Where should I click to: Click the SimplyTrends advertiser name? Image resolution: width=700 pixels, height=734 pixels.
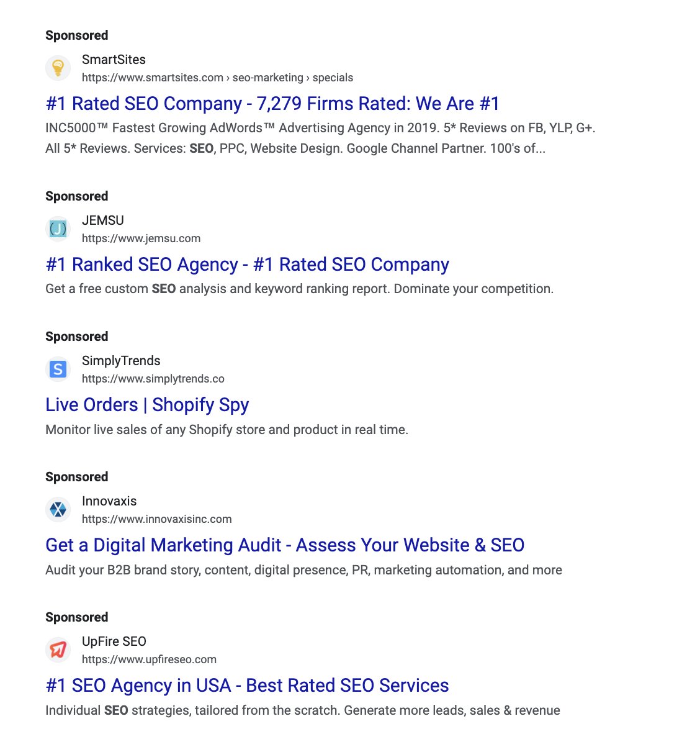click(x=121, y=361)
